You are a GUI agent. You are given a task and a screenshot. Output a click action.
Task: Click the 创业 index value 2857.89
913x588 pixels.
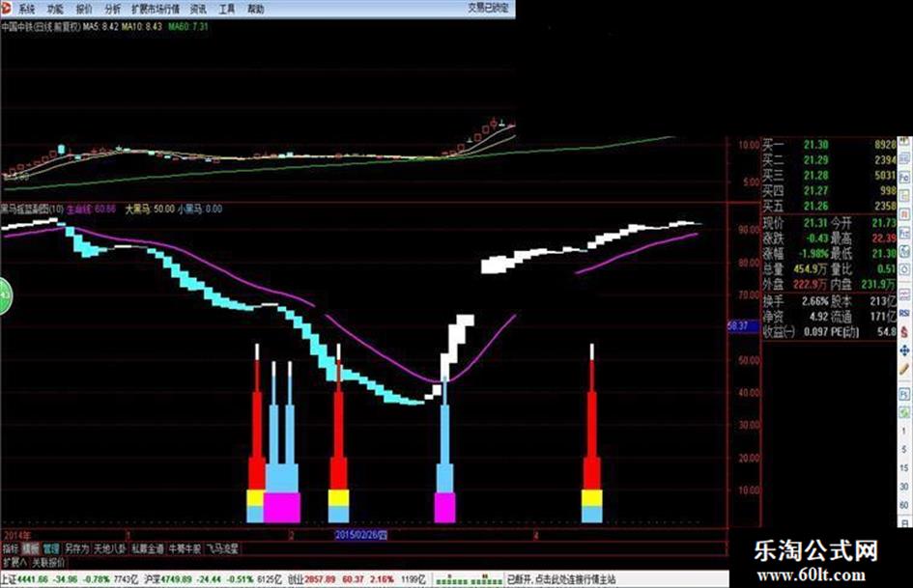[x=320, y=579]
